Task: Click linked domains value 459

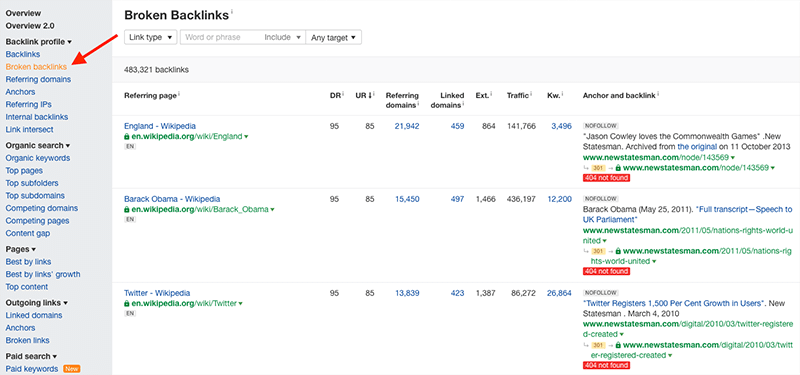Action: (x=457, y=126)
